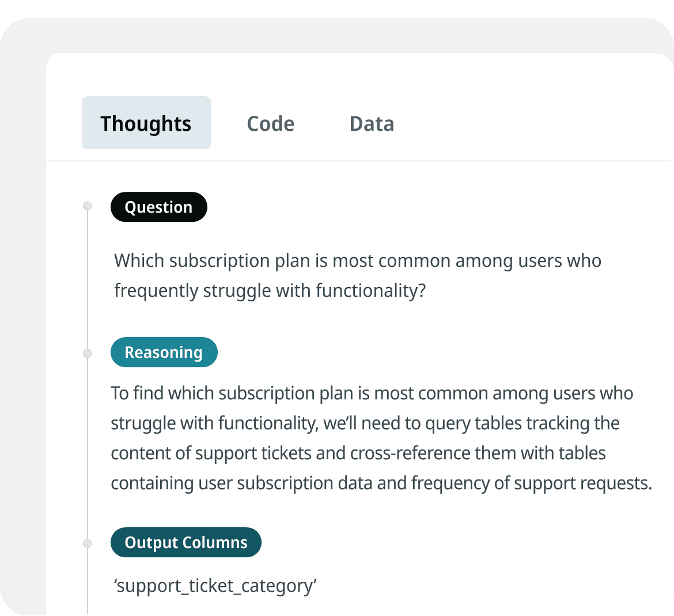This screenshot has height=616, width=674.
Task: Select the Data tab
Action: (x=372, y=124)
